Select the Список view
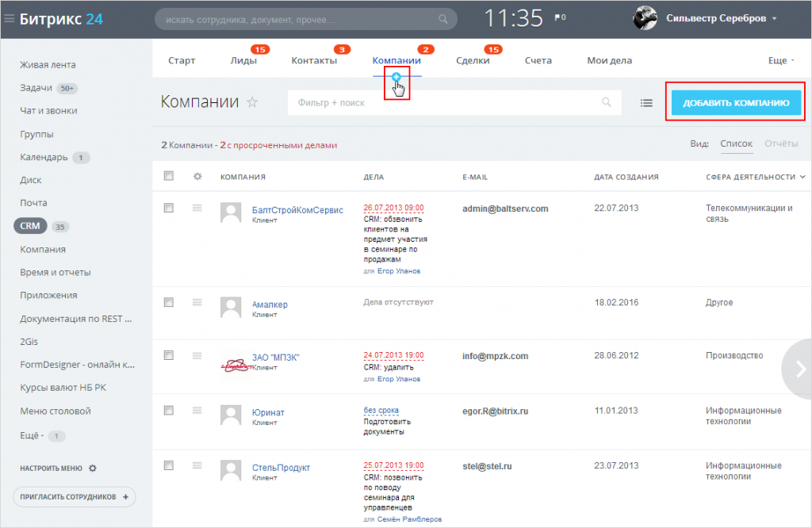Viewport: 812px width, 528px height. click(736, 143)
